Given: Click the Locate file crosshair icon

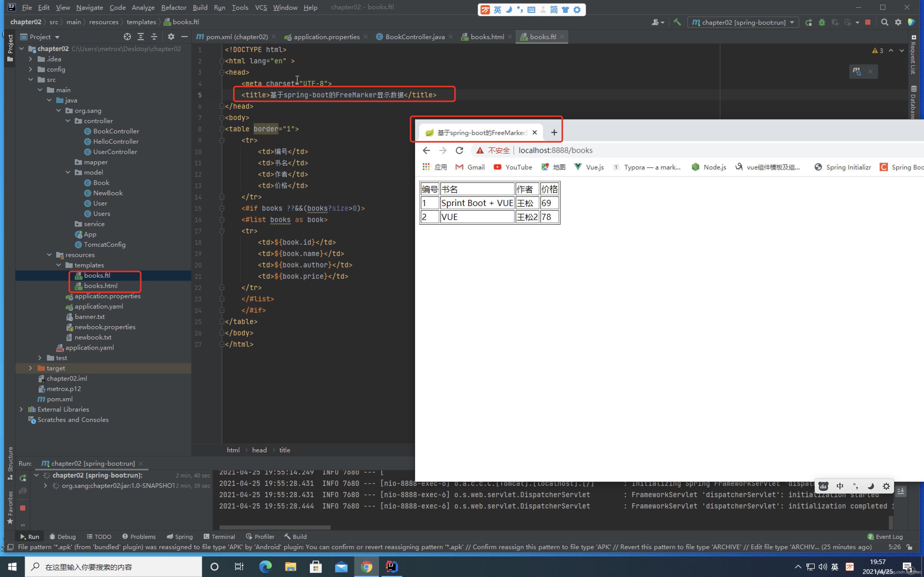Looking at the screenshot, I should pos(127,37).
